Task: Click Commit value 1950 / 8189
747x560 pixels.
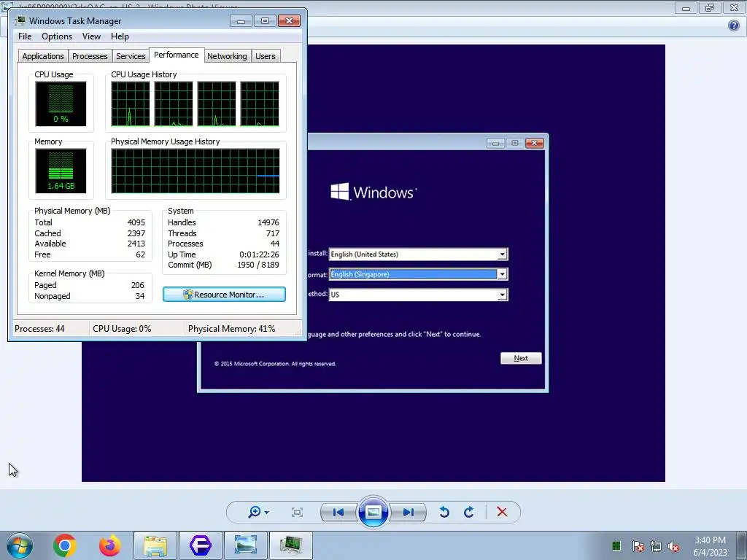Action: (258, 265)
